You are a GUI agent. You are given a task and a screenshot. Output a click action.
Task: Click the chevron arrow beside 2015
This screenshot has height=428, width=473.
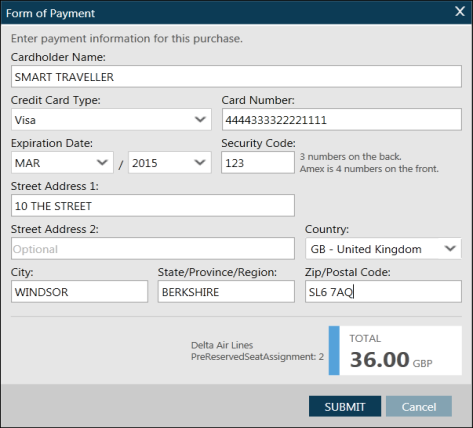pos(200,162)
